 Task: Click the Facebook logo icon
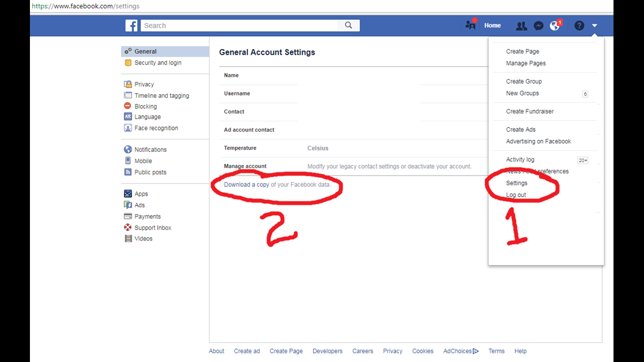[131, 25]
